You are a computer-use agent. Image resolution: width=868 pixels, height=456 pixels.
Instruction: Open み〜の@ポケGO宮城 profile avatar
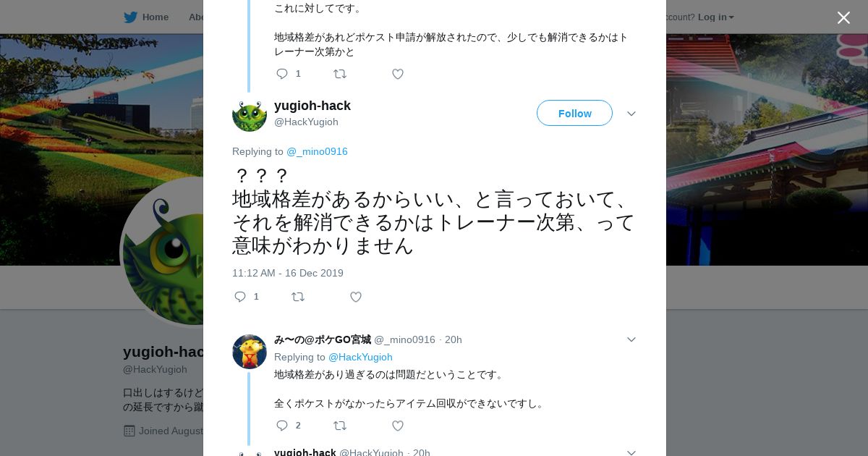(x=250, y=352)
